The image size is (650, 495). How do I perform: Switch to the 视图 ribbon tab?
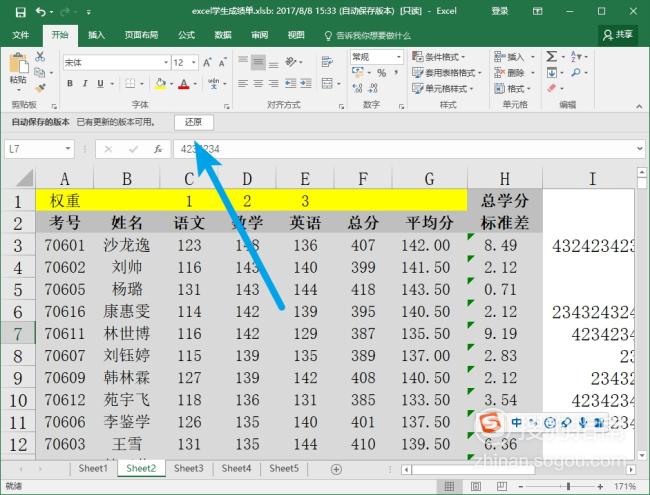pyautogui.click(x=296, y=35)
